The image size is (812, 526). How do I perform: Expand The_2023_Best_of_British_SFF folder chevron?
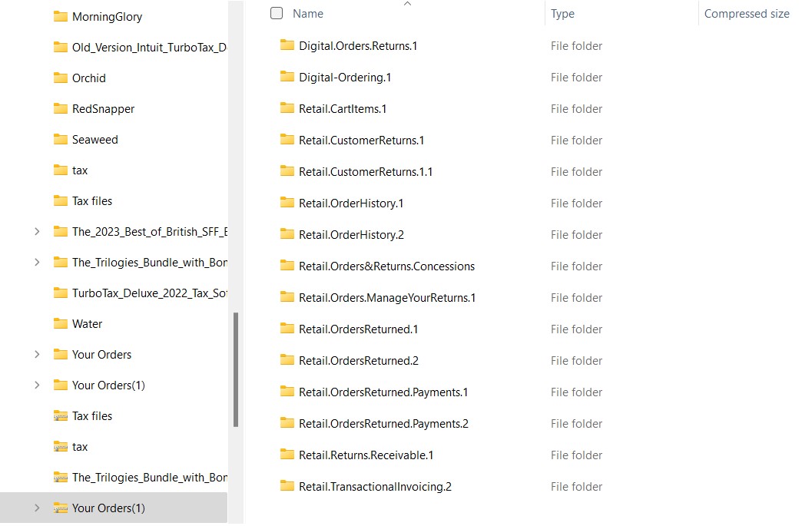(35, 231)
